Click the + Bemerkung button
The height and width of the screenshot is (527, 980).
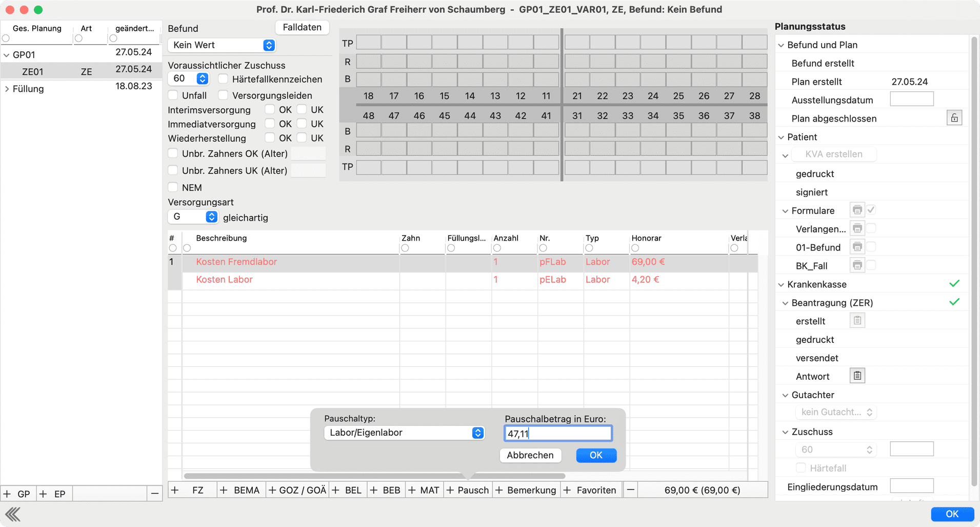coord(526,490)
